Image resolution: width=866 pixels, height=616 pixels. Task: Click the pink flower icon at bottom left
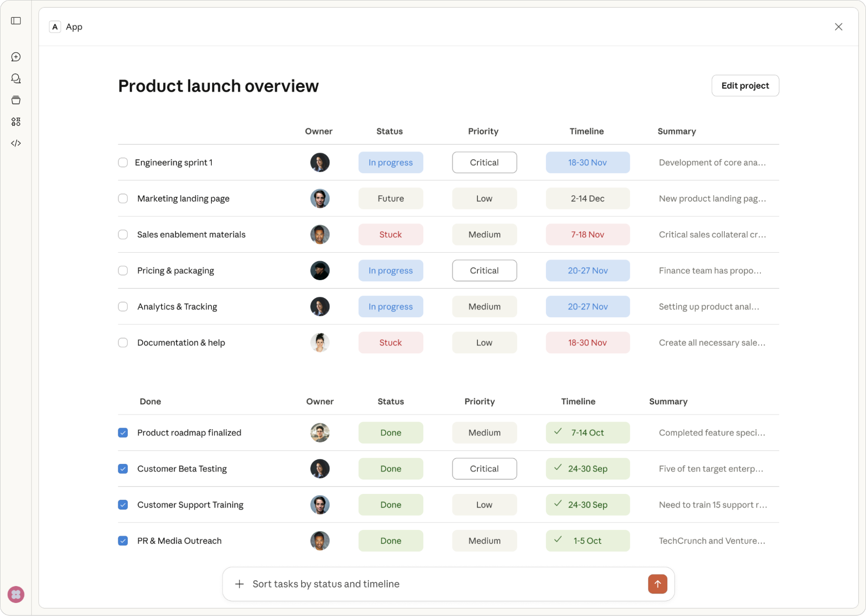point(16,594)
